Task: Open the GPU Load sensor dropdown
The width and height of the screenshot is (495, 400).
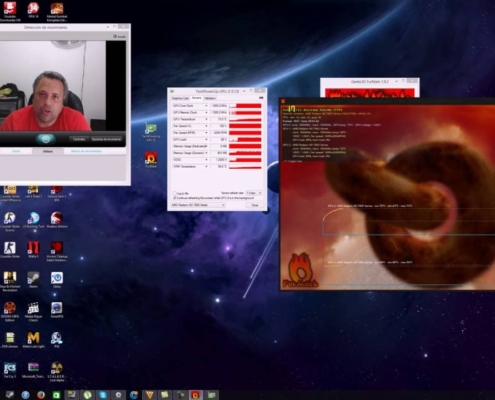Action: point(206,139)
